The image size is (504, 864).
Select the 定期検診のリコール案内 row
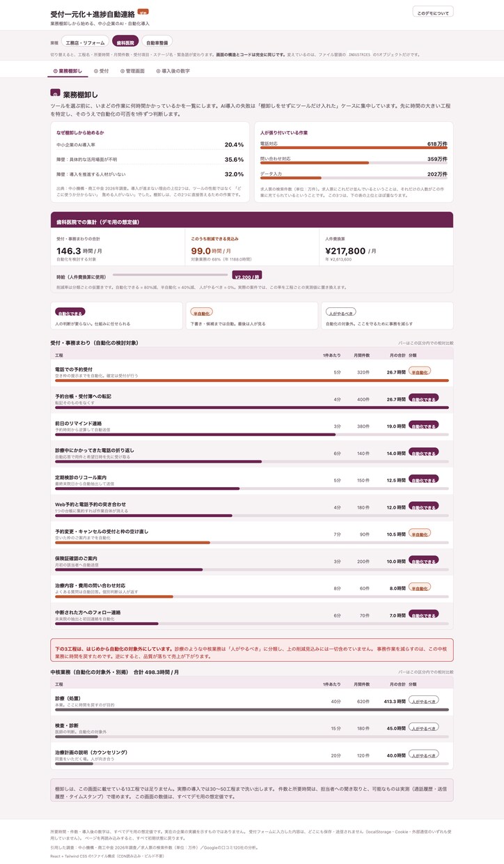(252, 481)
